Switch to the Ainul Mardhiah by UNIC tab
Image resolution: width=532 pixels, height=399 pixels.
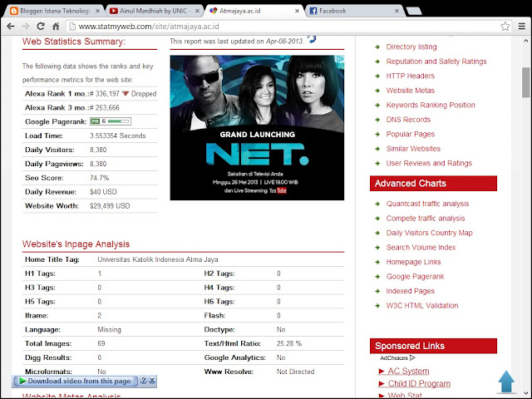click(154, 11)
